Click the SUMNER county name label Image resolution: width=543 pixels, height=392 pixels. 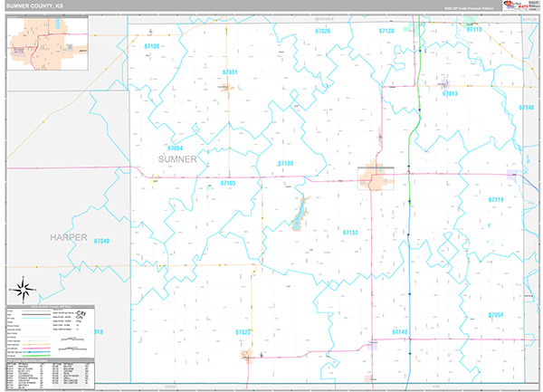click(176, 158)
